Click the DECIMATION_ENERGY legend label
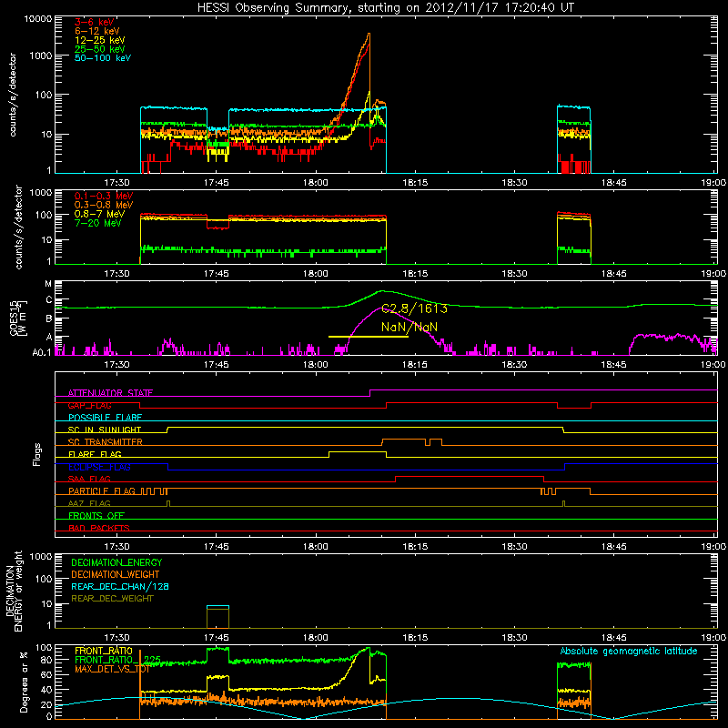The height and width of the screenshot is (728, 728). 116,562
